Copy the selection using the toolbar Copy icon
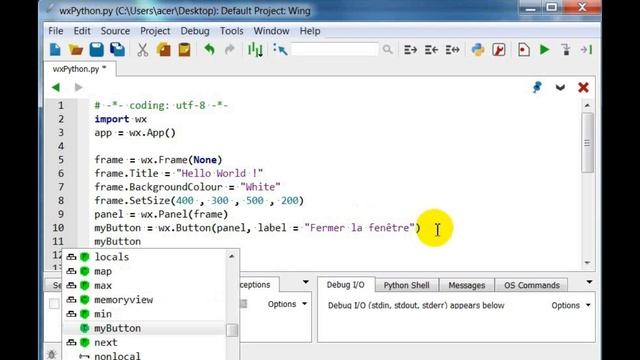 (x=163, y=50)
